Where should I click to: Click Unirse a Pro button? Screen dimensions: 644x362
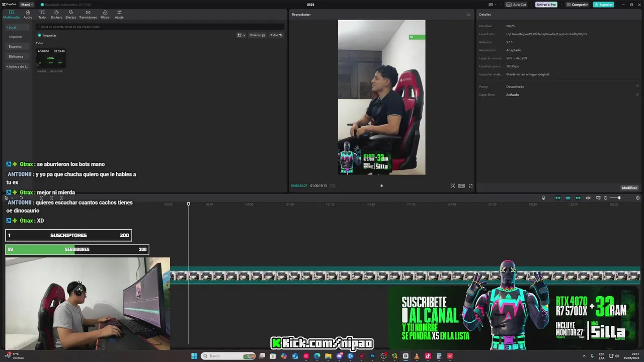(x=546, y=5)
